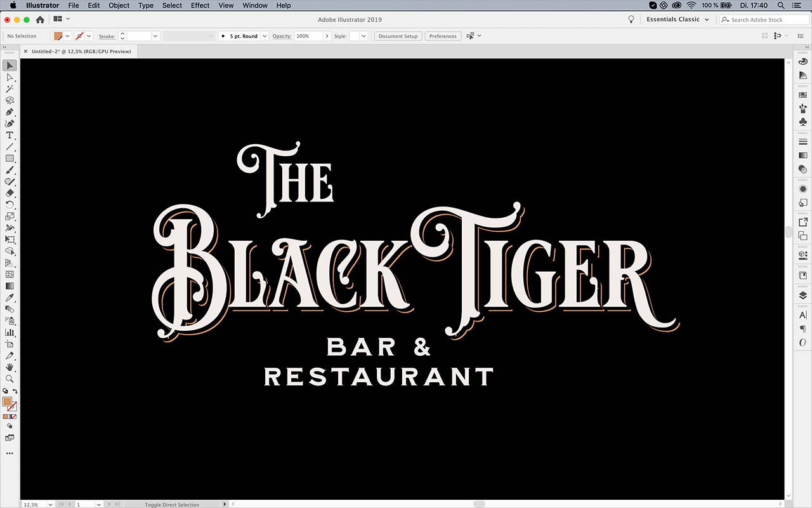Pick the Eyedropper tool
The height and width of the screenshot is (508, 812).
[10, 297]
